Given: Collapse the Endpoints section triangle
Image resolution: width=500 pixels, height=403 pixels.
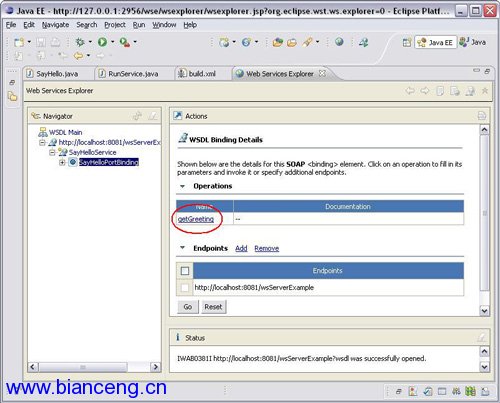Looking at the screenshot, I should pyautogui.click(x=182, y=248).
